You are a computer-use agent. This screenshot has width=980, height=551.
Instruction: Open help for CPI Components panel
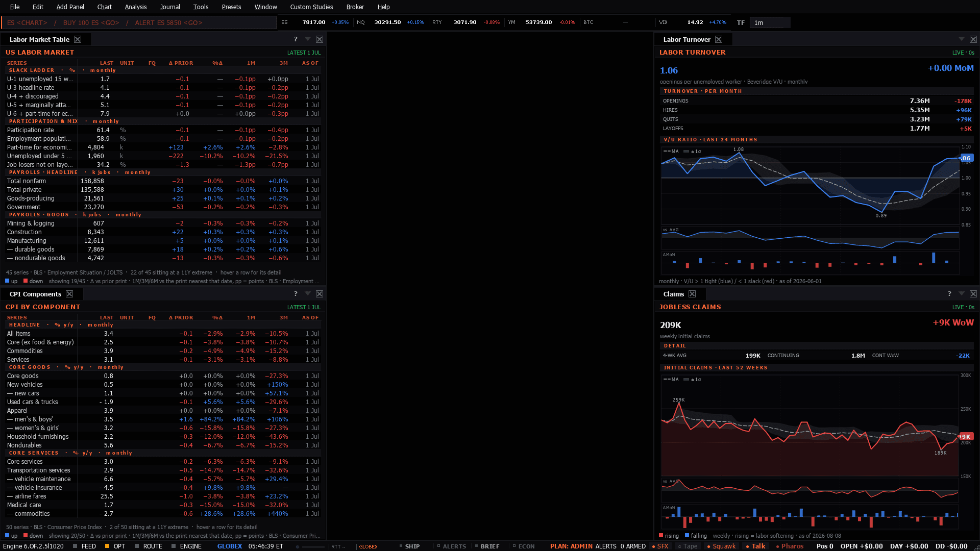(296, 294)
